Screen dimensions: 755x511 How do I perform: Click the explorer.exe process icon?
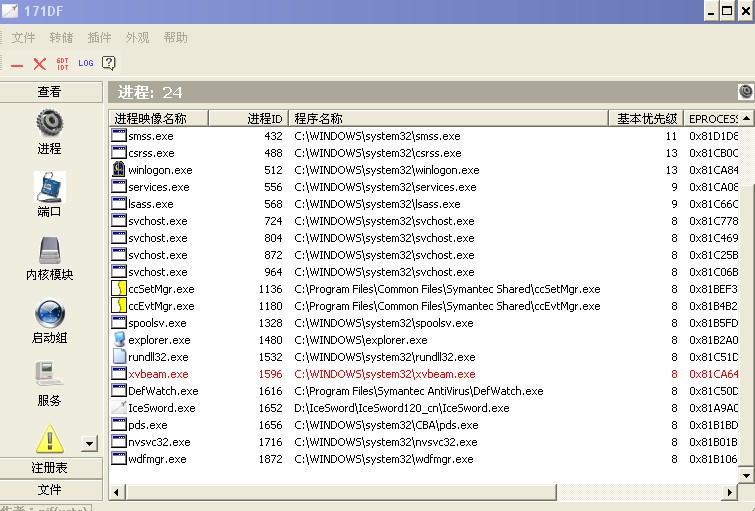[x=119, y=339]
